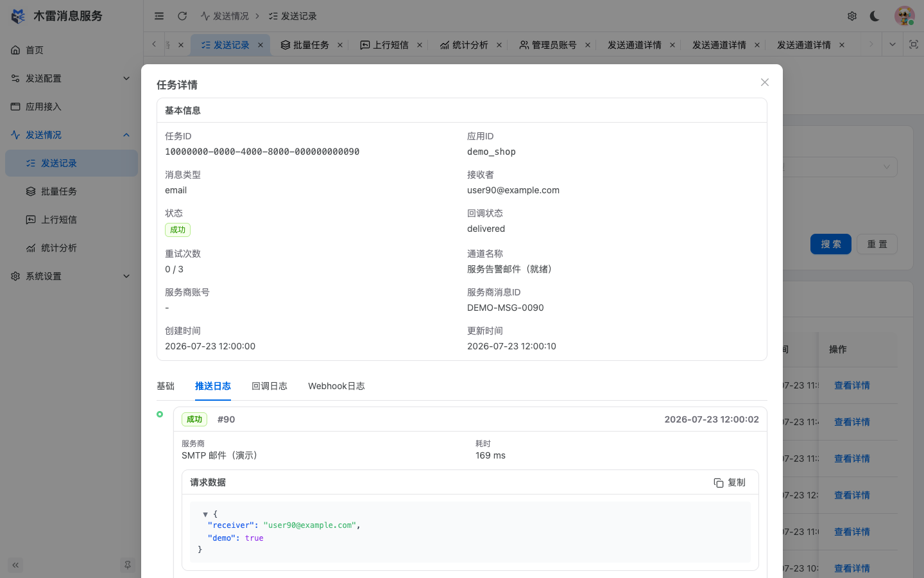924x578 pixels.
Task: Open user avatar menu
Action: point(904,16)
